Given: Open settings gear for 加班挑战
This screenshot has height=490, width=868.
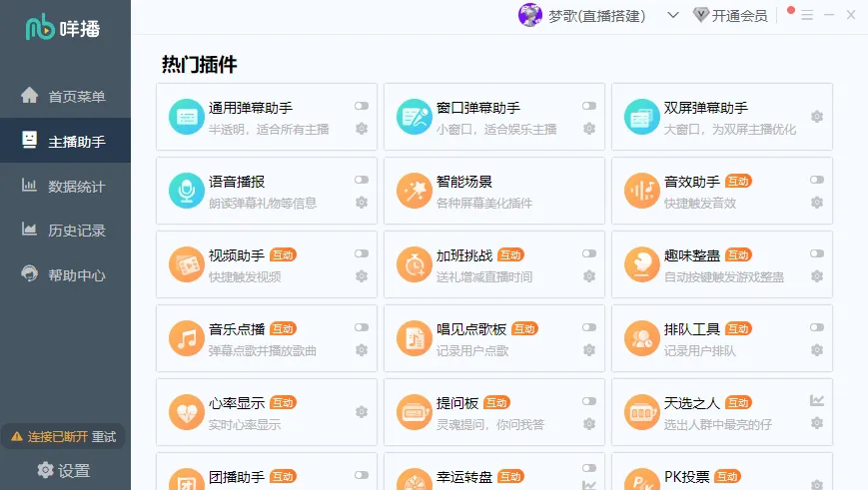Looking at the screenshot, I should point(589,276).
